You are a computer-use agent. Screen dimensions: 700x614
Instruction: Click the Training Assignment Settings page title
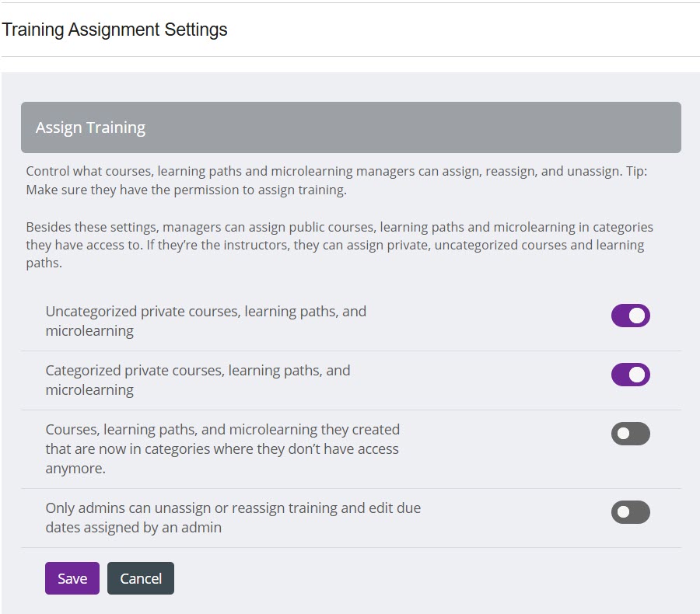[x=115, y=30]
